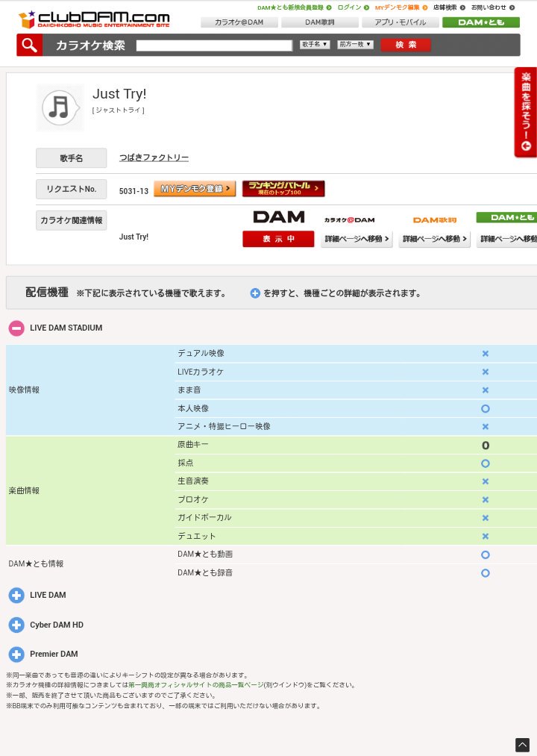Expand the LIVE DAM section

tap(16, 596)
